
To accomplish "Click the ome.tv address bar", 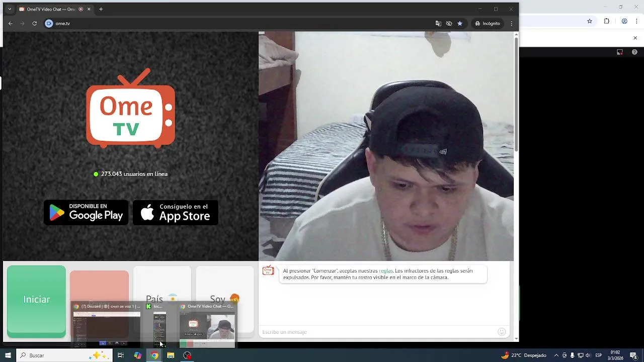I will (242, 23).
